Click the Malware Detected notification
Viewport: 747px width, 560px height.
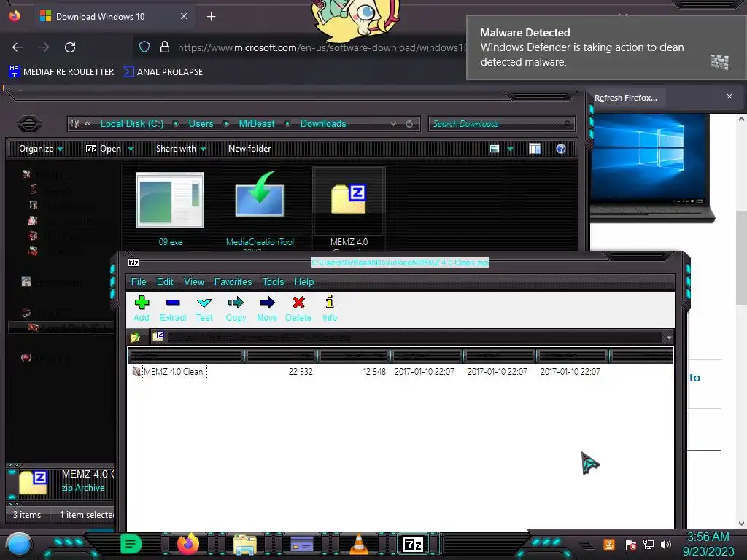point(605,47)
